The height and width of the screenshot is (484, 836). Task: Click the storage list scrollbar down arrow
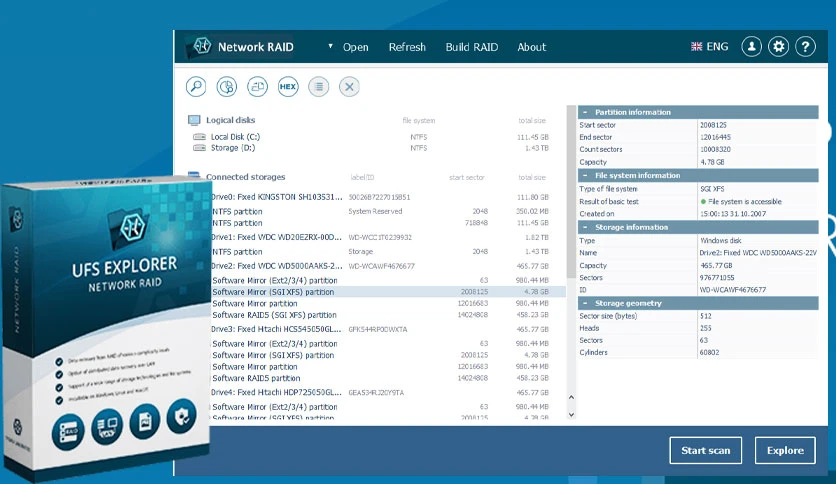coord(571,415)
